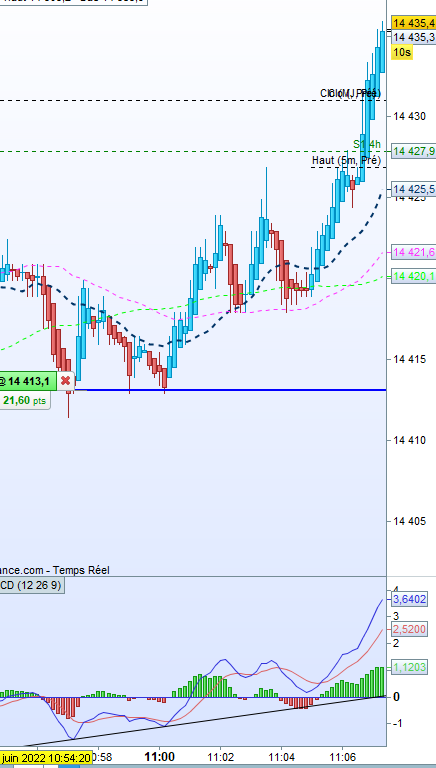Click the 14 410 price axis label

(409, 440)
